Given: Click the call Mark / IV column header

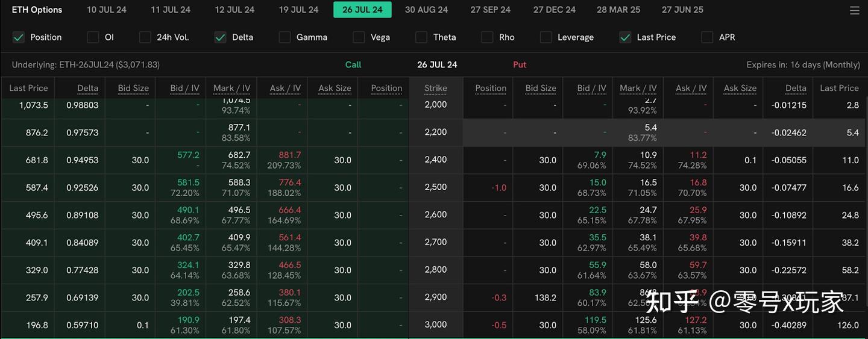Looking at the screenshot, I should tap(231, 88).
